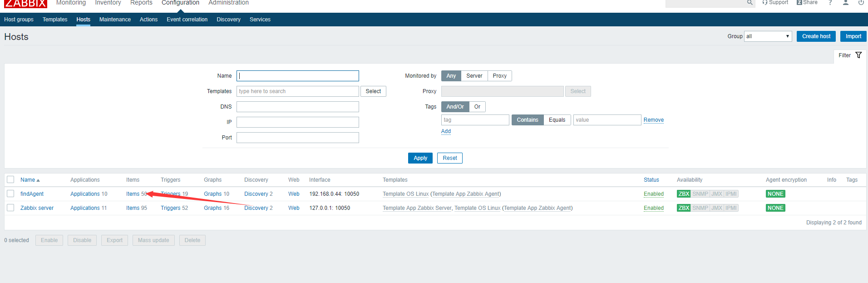Focus the IP filter field

[x=298, y=122]
